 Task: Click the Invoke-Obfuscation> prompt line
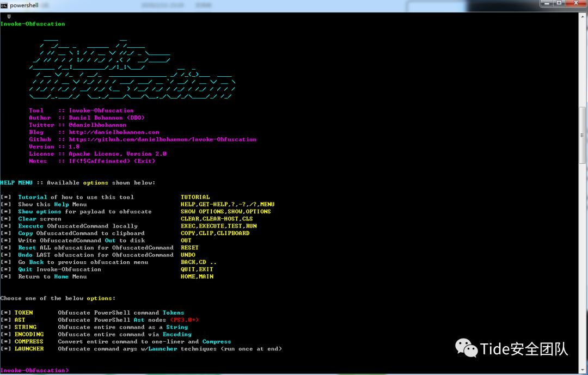[34, 371]
